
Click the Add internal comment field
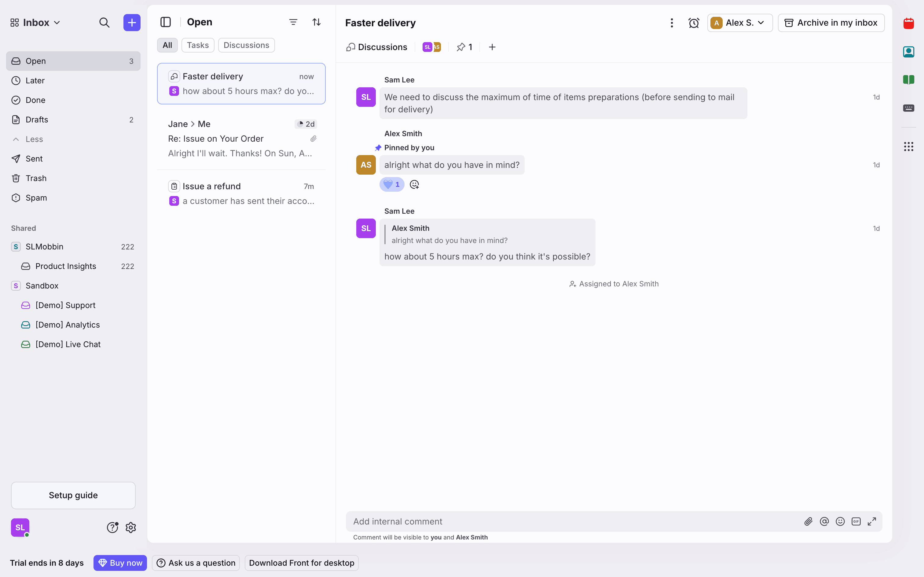pyautogui.click(x=573, y=521)
